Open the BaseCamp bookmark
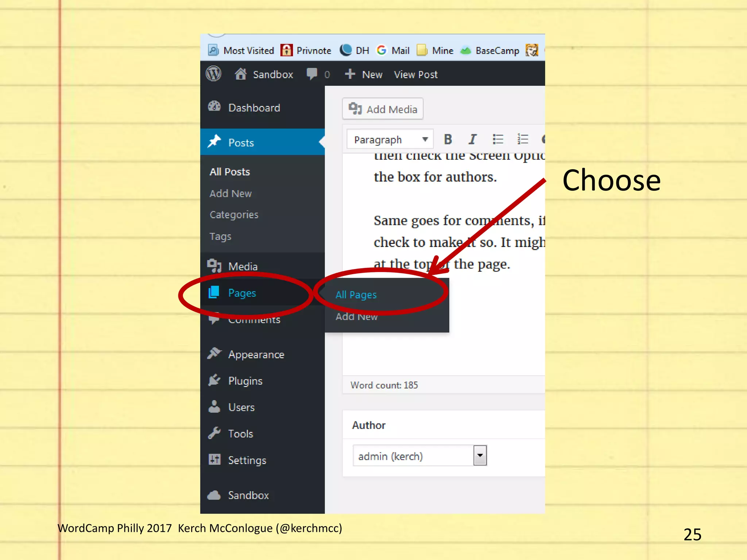The width and height of the screenshot is (747, 560). [x=490, y=50]
